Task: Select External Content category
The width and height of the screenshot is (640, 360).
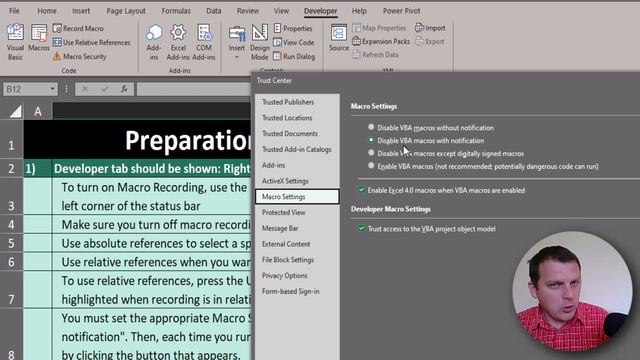Action: [x=297, y=244]
